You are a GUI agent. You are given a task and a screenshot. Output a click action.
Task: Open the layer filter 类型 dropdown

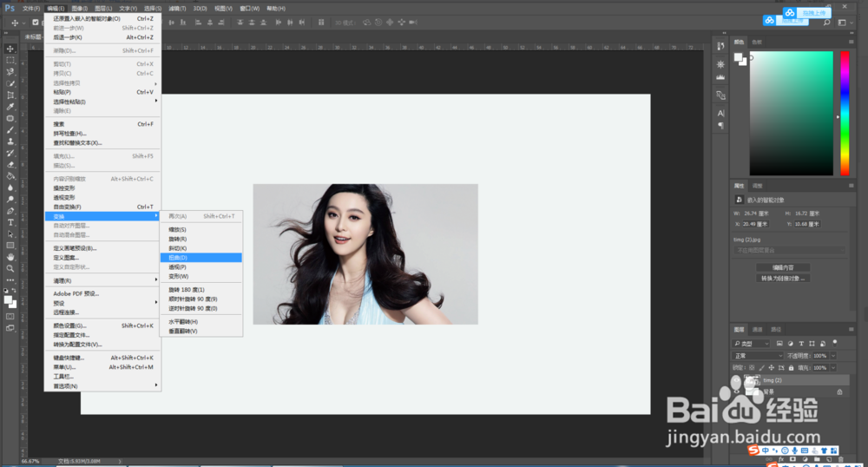tap(751, 344)
